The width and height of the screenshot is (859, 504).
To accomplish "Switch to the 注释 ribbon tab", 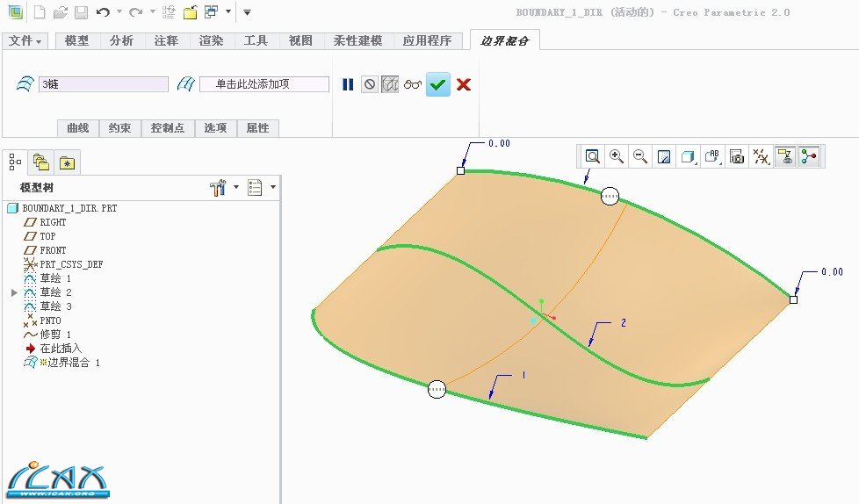I will 166,41.
